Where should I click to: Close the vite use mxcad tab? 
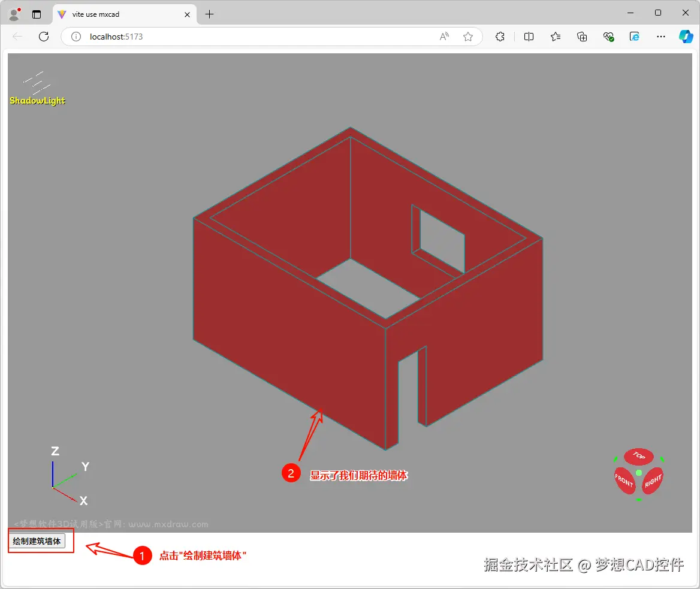coord(187,14)
